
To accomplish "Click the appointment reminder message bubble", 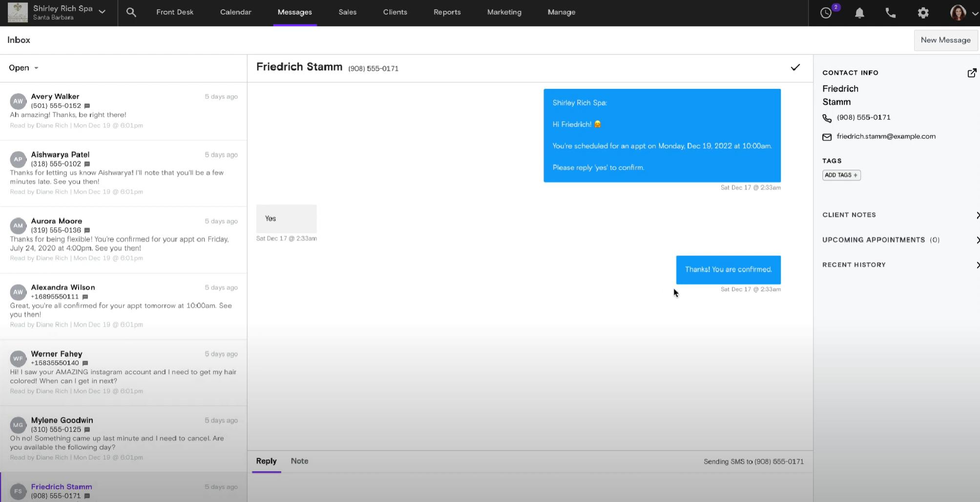I will 662,135.
